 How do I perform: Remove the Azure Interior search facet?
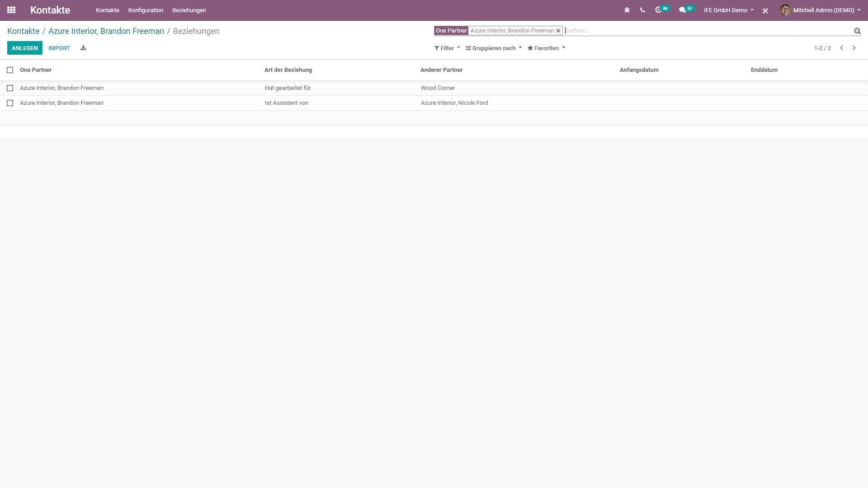pos(558,31)
